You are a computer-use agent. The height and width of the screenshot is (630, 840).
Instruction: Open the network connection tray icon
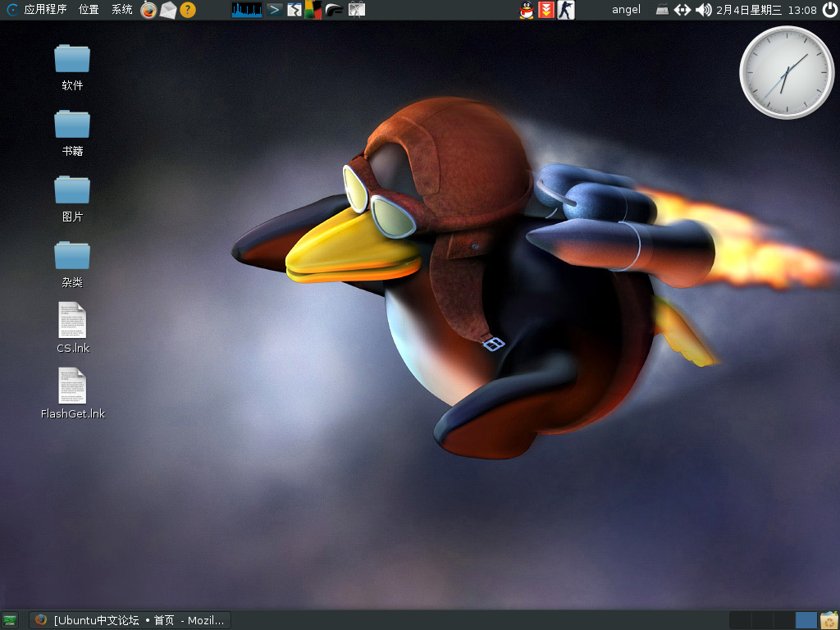coord(682,10)
